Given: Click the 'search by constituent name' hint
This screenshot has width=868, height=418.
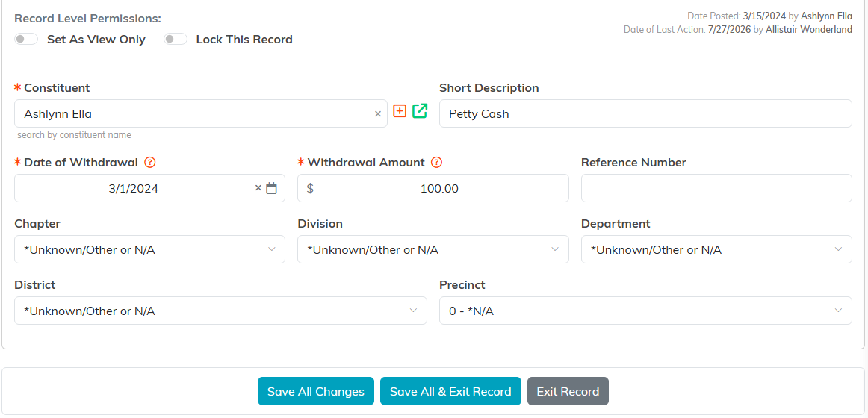Looking at the screenshot, I should point(74,135).
